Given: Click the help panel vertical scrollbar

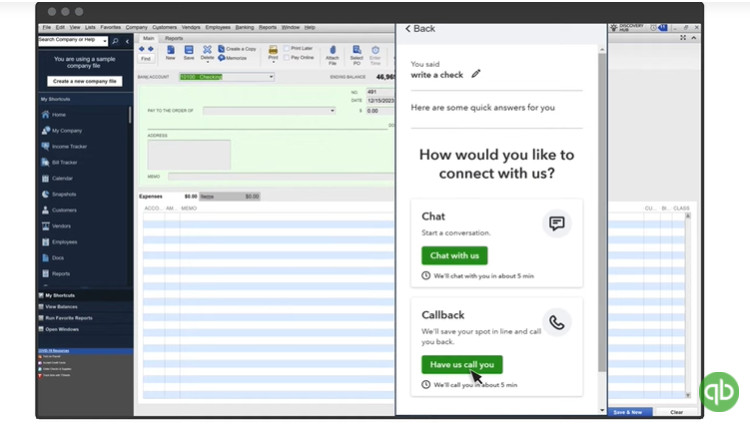Looking at the screenshot, I should 602,212.
